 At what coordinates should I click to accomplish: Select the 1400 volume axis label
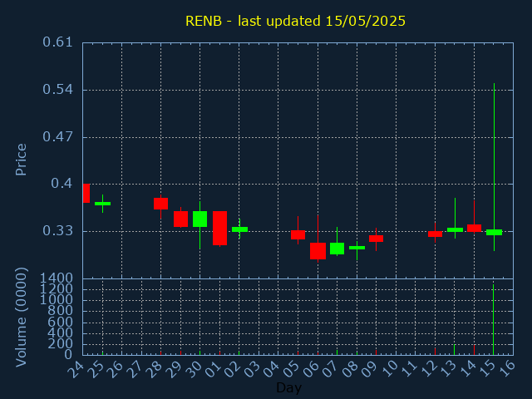(57, 278)
